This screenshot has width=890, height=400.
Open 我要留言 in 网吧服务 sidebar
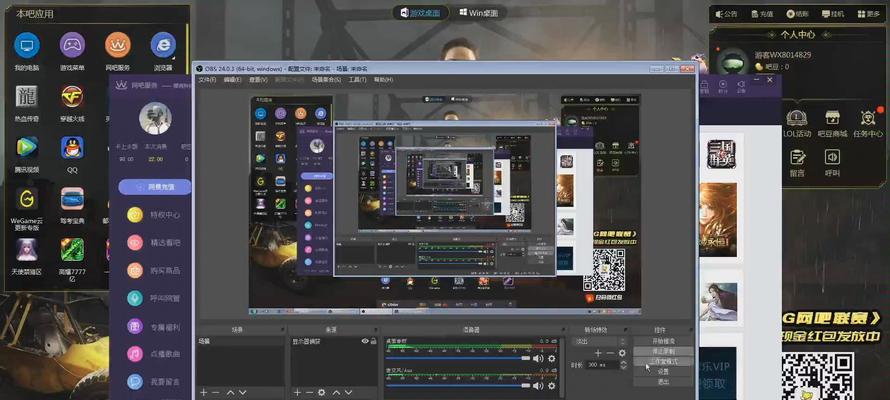tap(154, 382)
